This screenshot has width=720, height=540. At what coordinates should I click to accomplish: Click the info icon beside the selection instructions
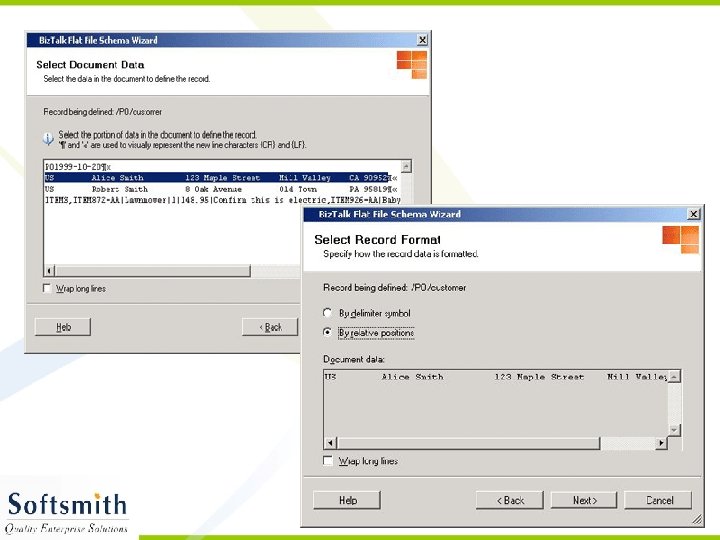48,139
